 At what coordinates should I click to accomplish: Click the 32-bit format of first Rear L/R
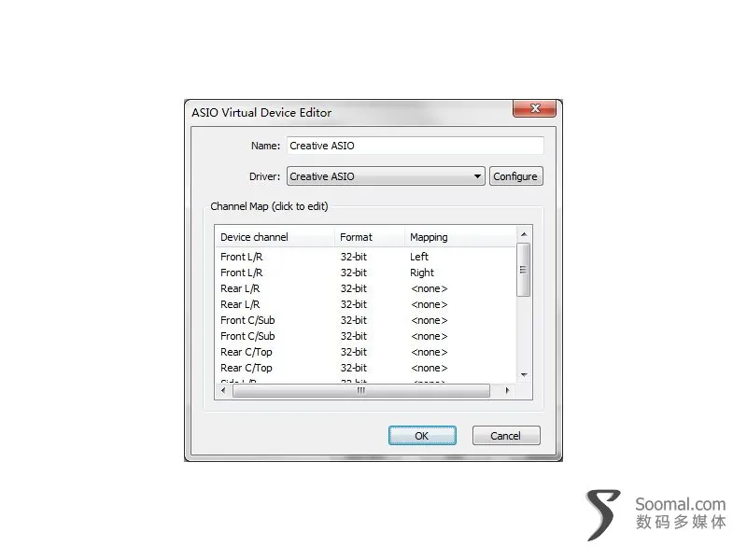point(354,288)
